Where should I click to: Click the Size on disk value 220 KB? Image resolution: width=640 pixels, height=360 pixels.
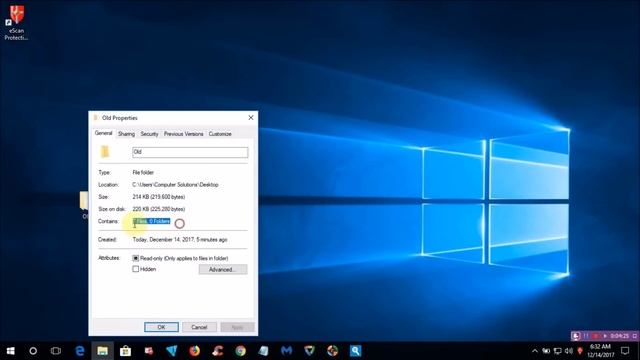coord(159,209)
